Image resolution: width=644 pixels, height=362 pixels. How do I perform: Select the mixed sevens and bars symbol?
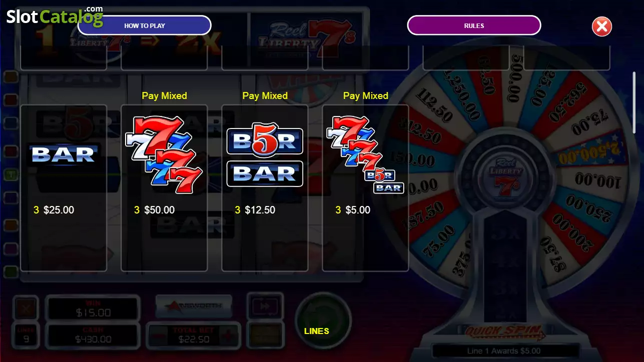coord(365,154)
